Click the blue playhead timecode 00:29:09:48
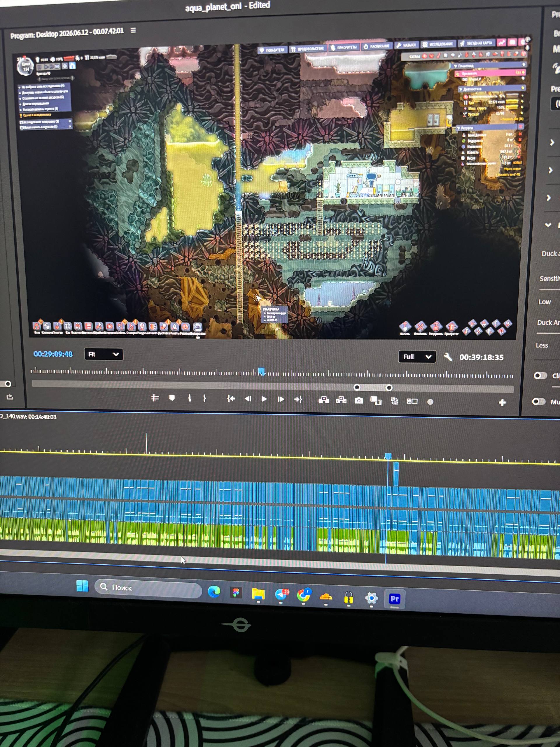 click(53, 354)
